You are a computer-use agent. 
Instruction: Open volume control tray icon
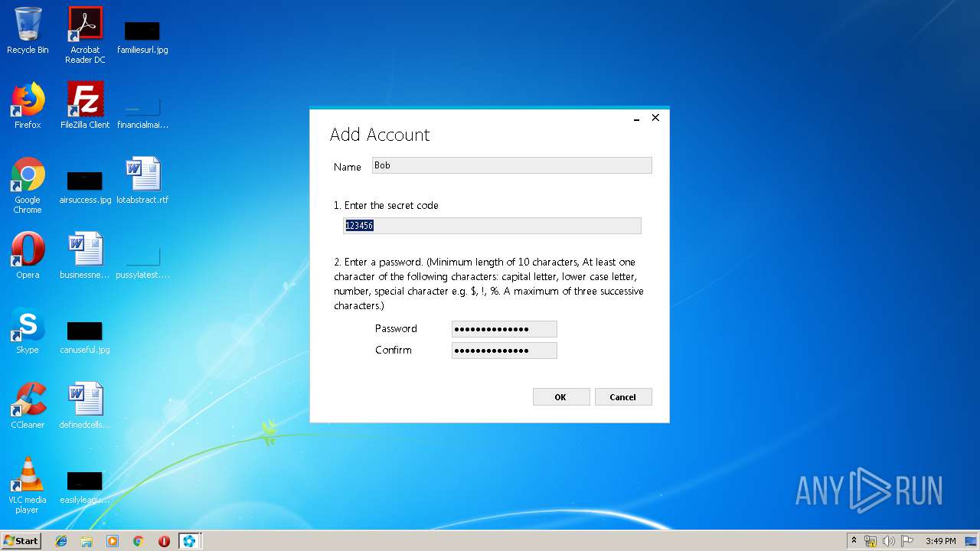tap(889, 541)
